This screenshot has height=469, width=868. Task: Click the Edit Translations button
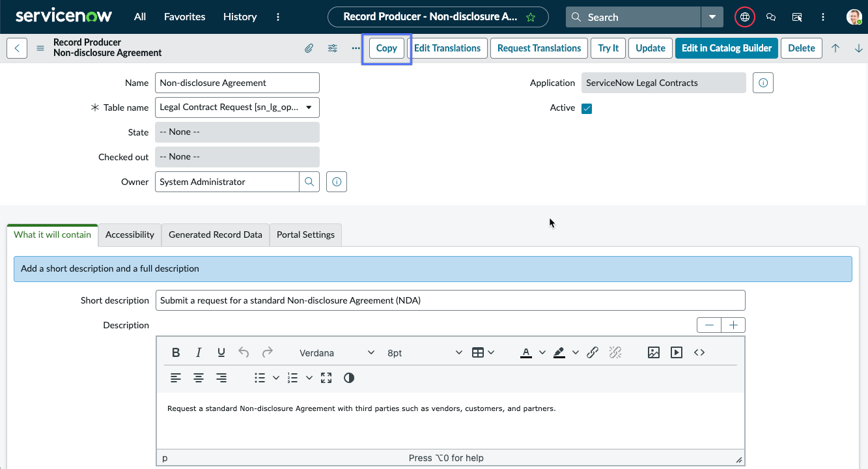pos(447,48)
